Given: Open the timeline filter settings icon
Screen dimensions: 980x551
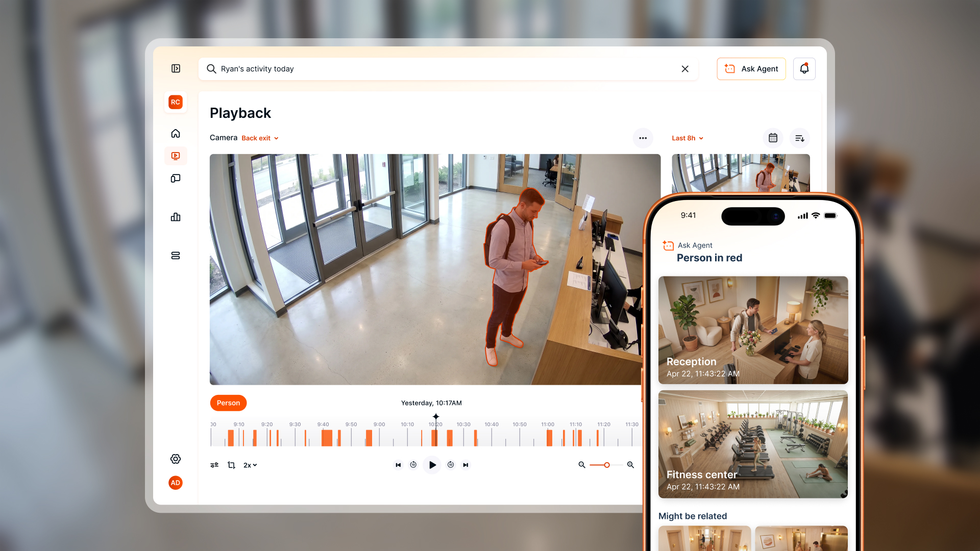Looking at the screenshot, I should (214, 465).
